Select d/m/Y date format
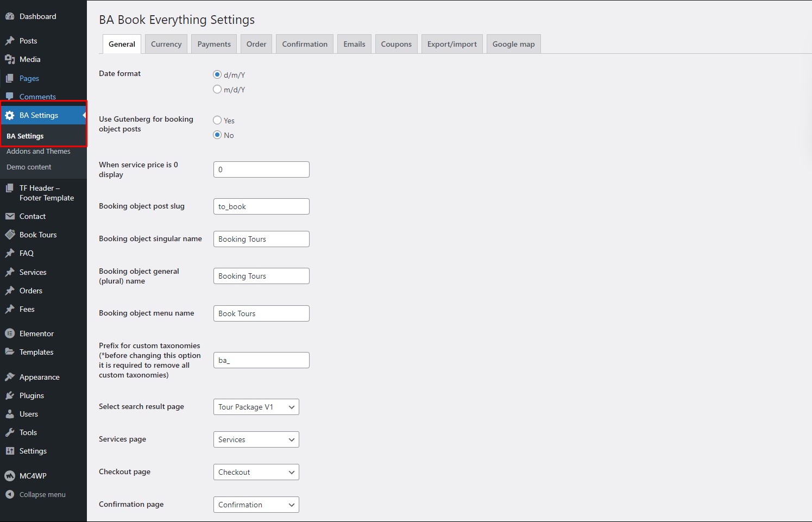 coord(217,74)
